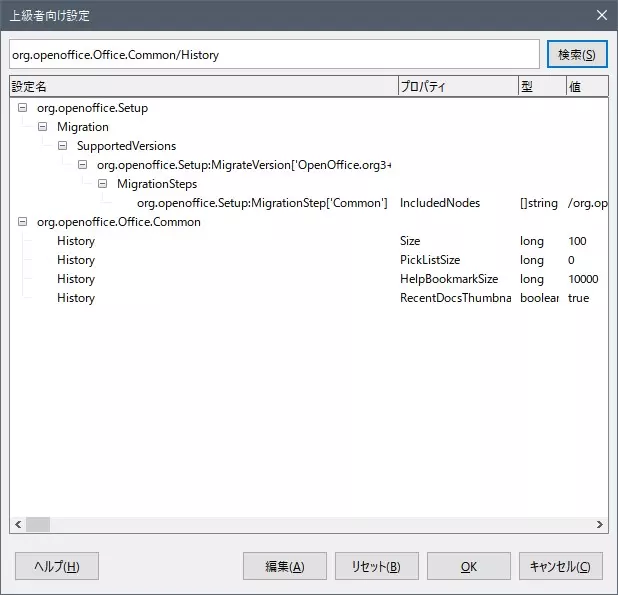618x595 pixels.
Task: Open help with the ヘルプ button
Action: point(56,566)
